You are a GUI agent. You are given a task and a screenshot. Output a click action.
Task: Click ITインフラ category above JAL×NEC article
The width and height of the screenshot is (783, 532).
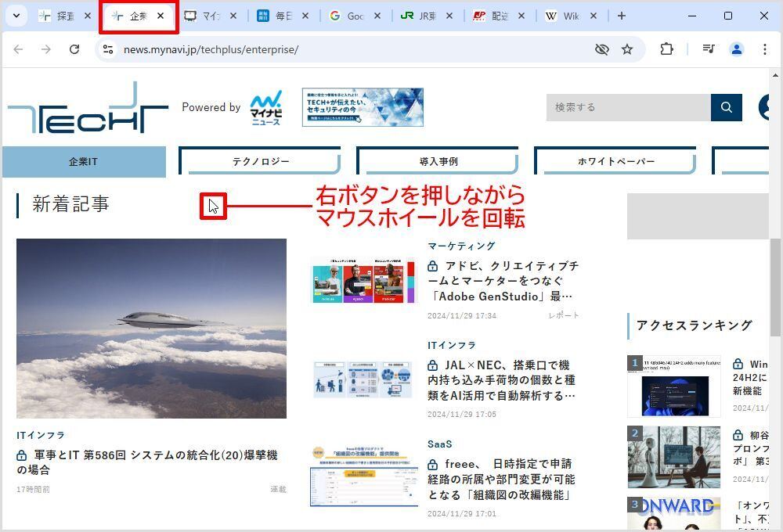click(x=452, y=345)
